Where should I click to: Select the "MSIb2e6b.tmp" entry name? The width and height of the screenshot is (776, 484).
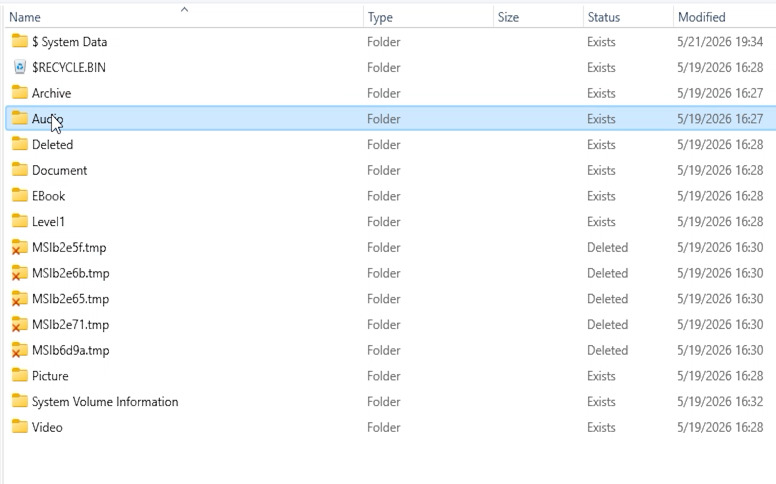(x=71, y=273)
